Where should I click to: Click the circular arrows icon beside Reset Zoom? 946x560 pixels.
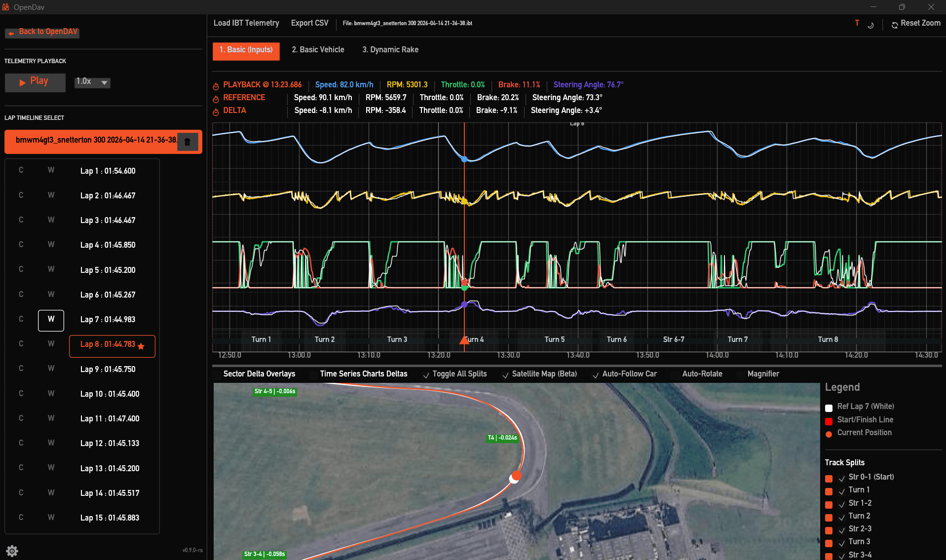click(894, 25)
